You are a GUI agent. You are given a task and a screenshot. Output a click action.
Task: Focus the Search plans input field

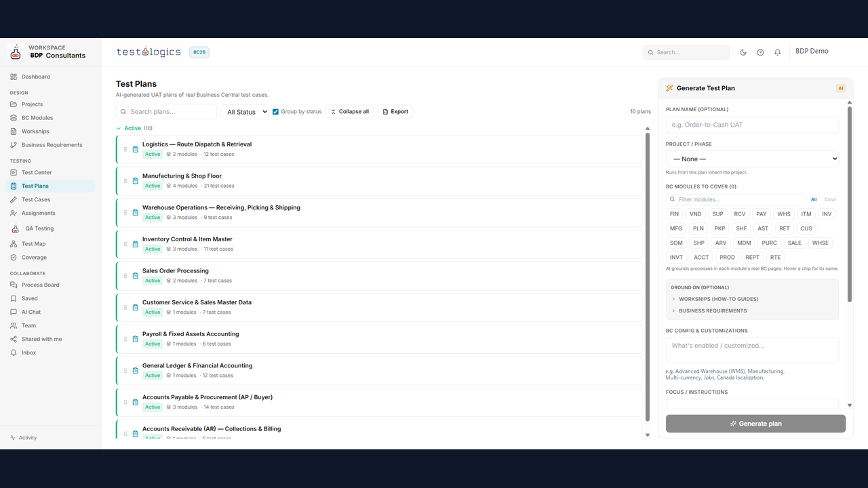tap(166, 112)
